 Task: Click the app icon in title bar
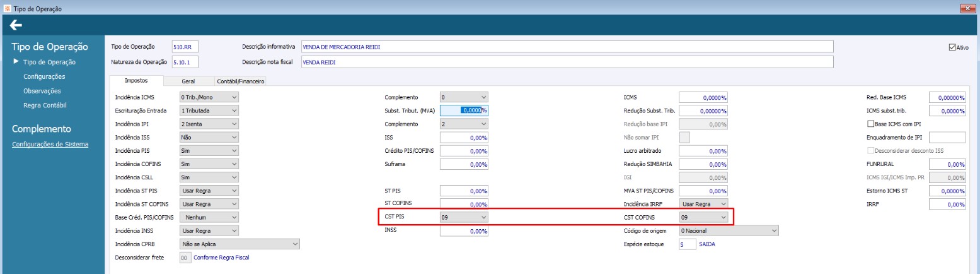point(6,8)
